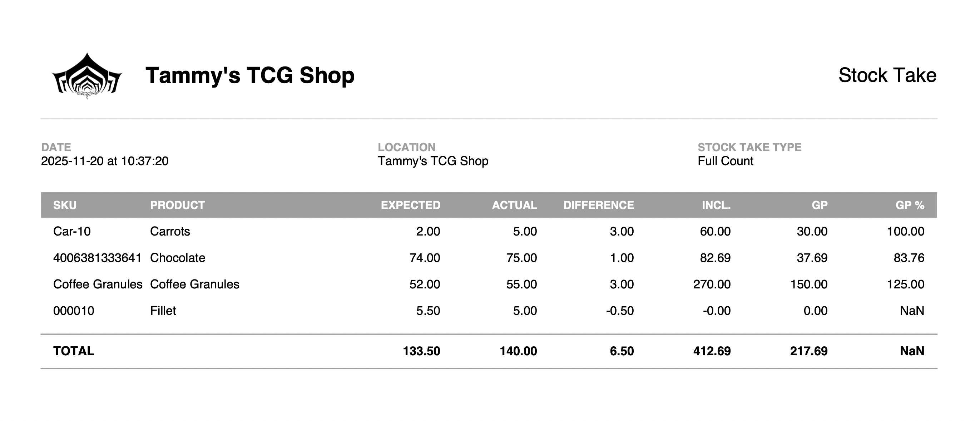980x421 pixels.
Task: Select the Carrots product row
Action: click(170, 231)
